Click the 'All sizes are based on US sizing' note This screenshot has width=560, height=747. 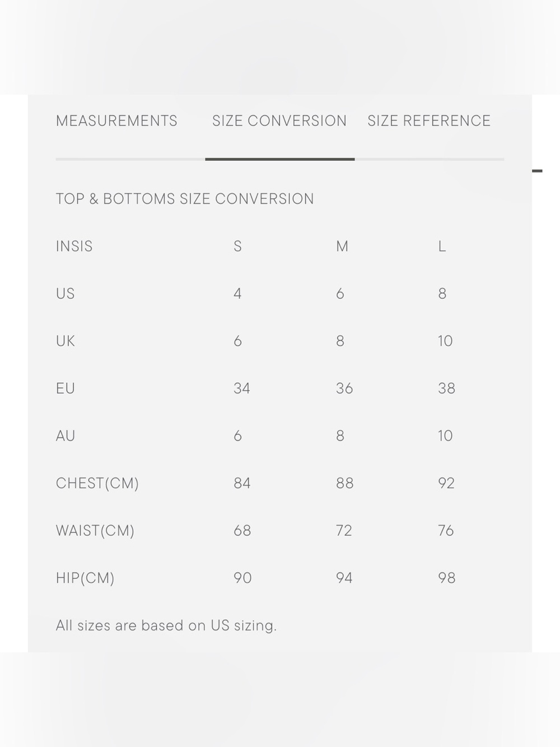pyautogui.click(x=166, y=626)
